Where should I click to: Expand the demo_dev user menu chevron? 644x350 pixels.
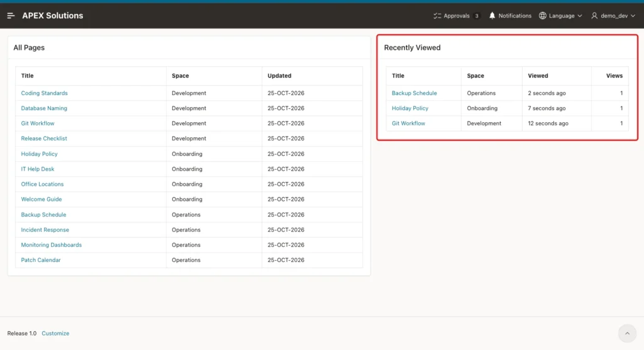coord(633,16)
